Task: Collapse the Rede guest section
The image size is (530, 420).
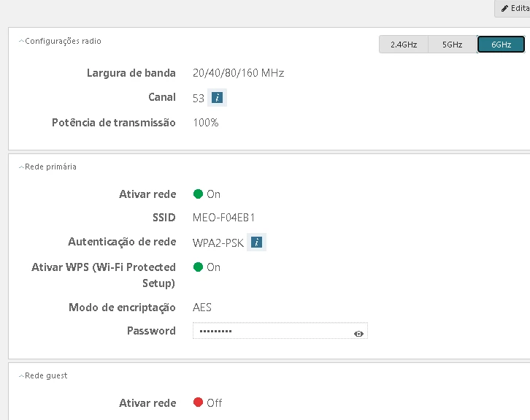Action: pyautogui.click(x=21, y=376)
